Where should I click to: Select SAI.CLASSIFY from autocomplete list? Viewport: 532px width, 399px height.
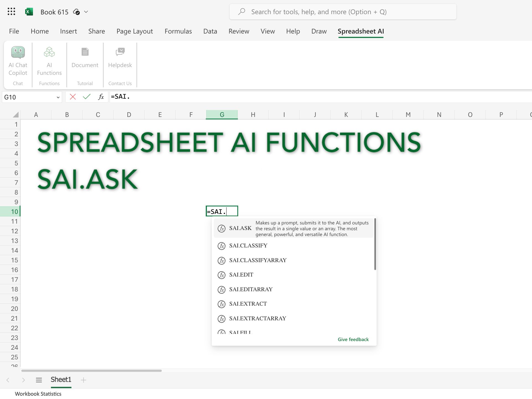tap(248, 246)
